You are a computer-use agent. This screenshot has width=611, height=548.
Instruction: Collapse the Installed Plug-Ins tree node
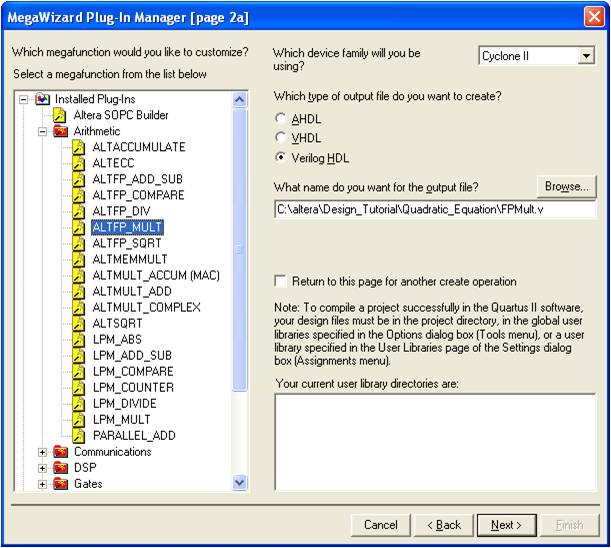(24, 100)
